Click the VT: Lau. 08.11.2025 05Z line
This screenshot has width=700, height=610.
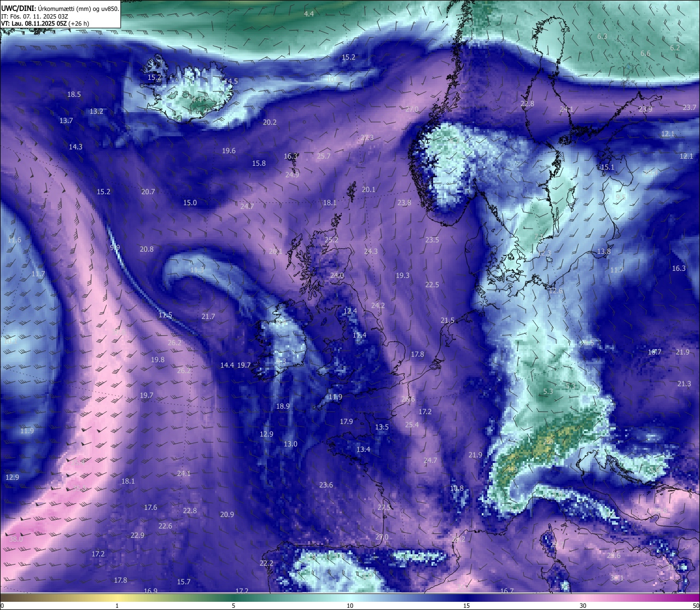(x=45, y=24)
